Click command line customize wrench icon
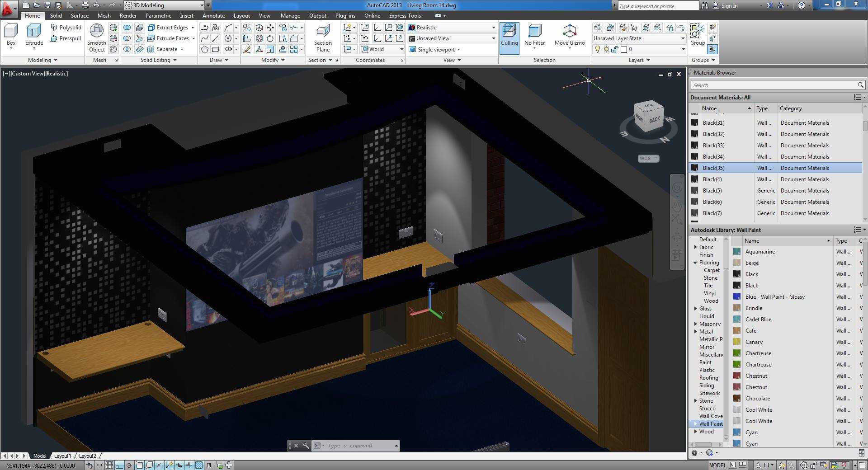Screen dimensions: 868x470 click(306, 446)
